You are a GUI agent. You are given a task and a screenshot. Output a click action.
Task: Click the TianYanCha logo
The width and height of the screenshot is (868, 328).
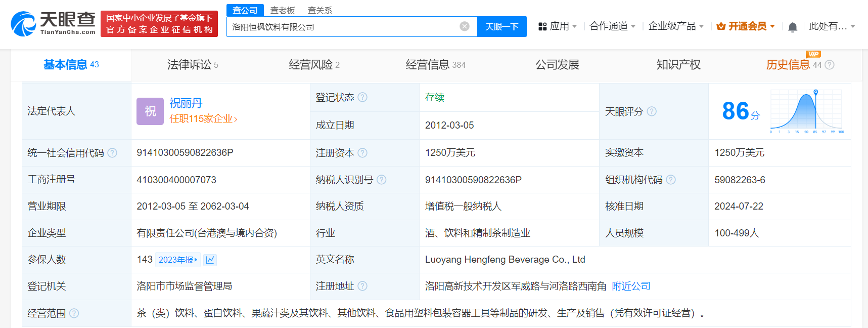coord(53,23)
